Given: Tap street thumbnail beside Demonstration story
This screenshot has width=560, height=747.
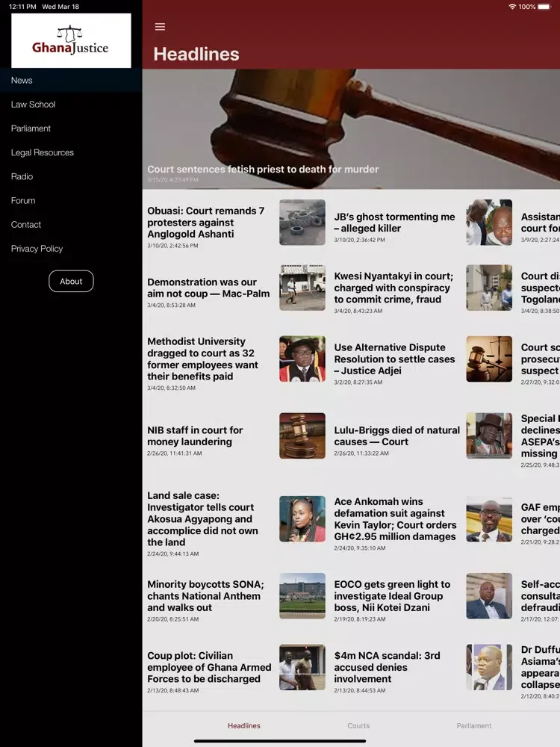Looking at the screenshot, I should click(x=302, y=288).
